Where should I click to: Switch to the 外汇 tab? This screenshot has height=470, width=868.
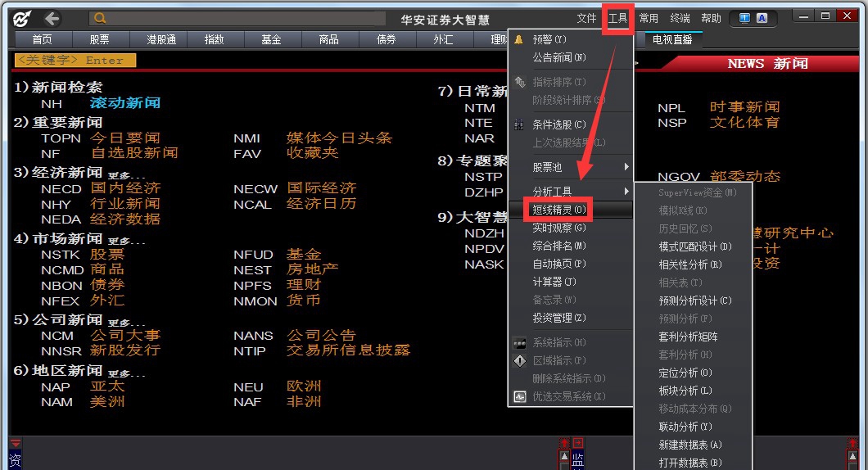tap(444, 39)
